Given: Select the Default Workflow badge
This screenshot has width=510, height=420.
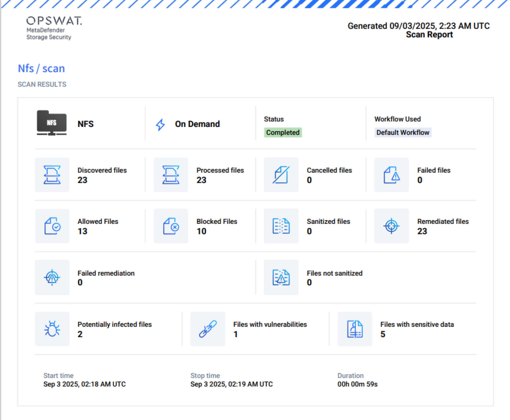Looking at the screenshot, I should 403,132.
